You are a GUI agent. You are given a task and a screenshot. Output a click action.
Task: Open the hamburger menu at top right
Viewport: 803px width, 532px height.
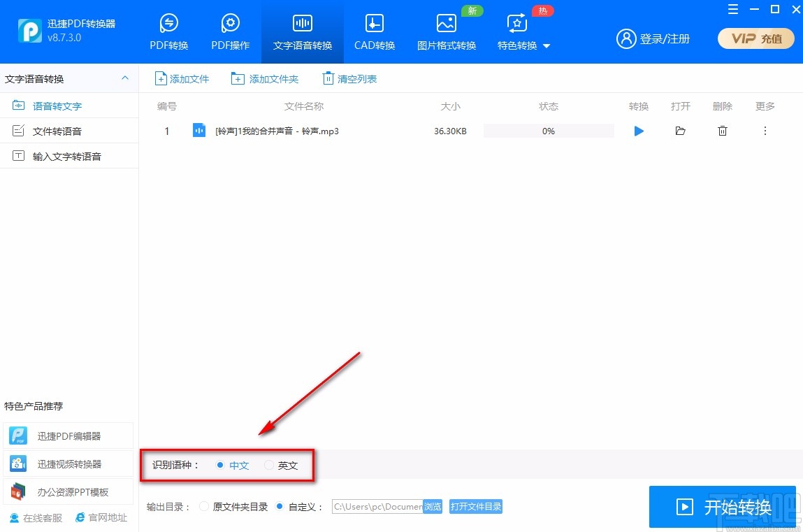click(x=732, y=9)
